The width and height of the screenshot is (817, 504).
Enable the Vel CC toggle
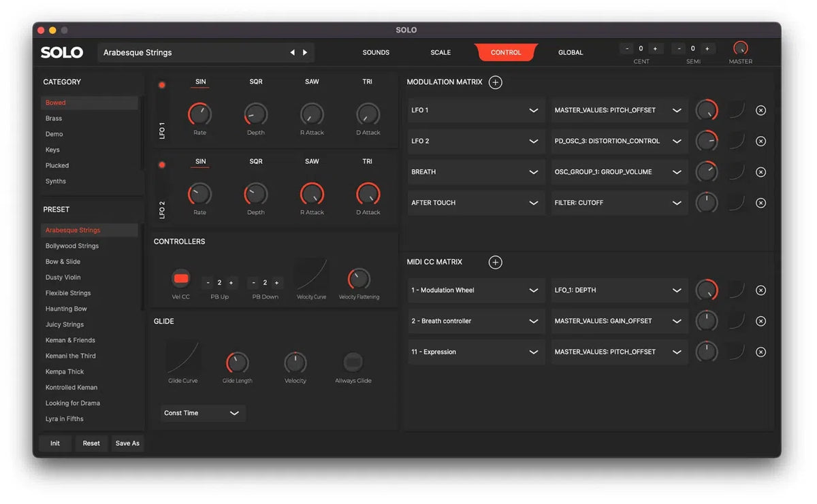point(180,278)
